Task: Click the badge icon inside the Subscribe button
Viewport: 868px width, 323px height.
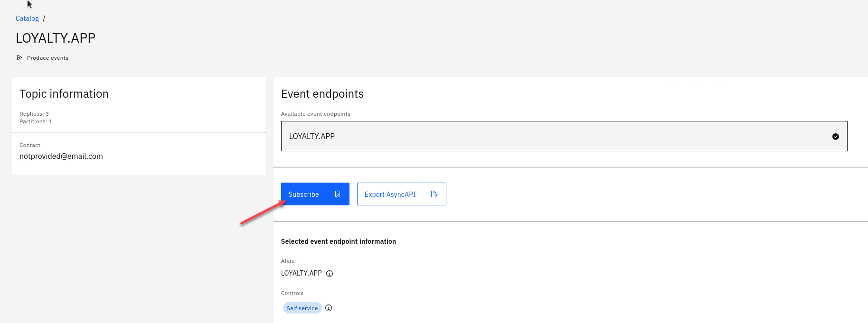Action: 338,194
